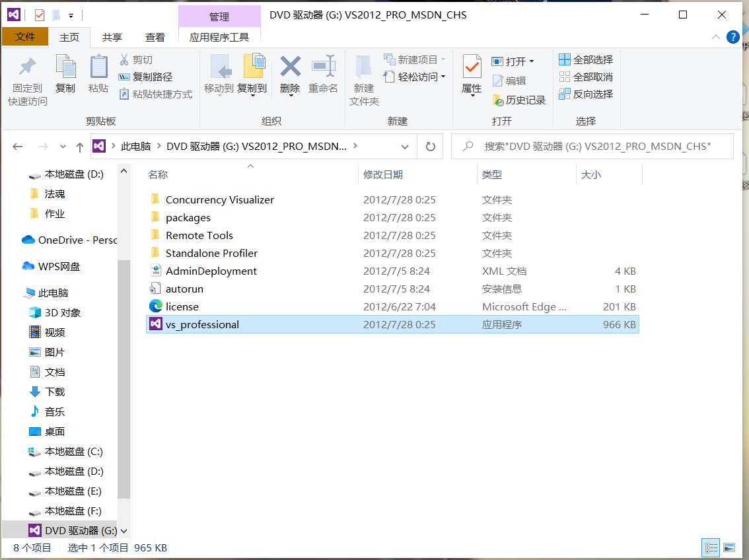Select the autorun setup information file
749x560 pixels.
(392, 289)
